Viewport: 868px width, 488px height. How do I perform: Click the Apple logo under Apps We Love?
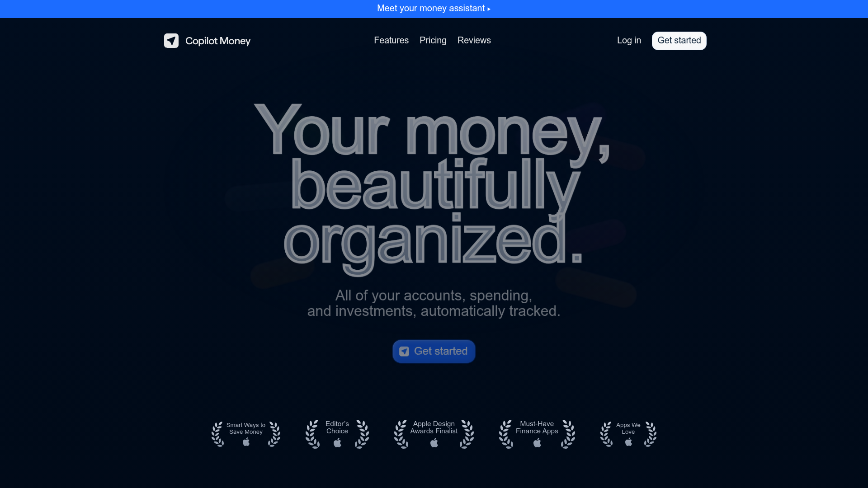628,442
